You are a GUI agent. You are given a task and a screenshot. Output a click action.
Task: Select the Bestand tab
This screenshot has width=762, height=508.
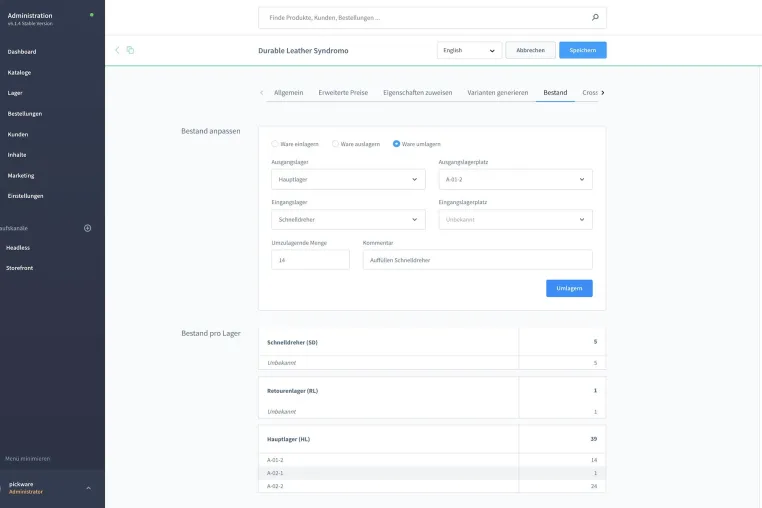point(555,92)
